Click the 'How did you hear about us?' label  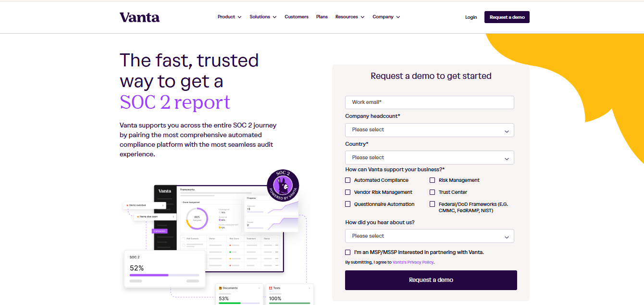point(380,223)
